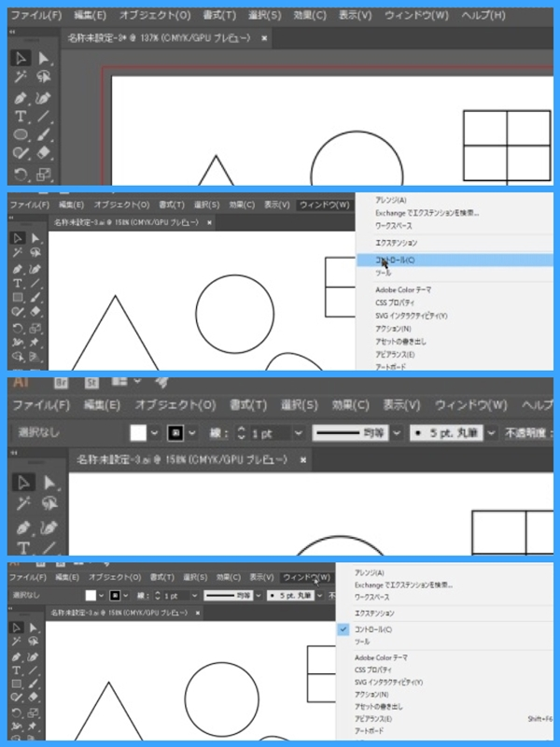This screenshot has height=747, width=560.
Task: Click the stroke weight stepper arrows beside 線
Action: click(242, 433)
